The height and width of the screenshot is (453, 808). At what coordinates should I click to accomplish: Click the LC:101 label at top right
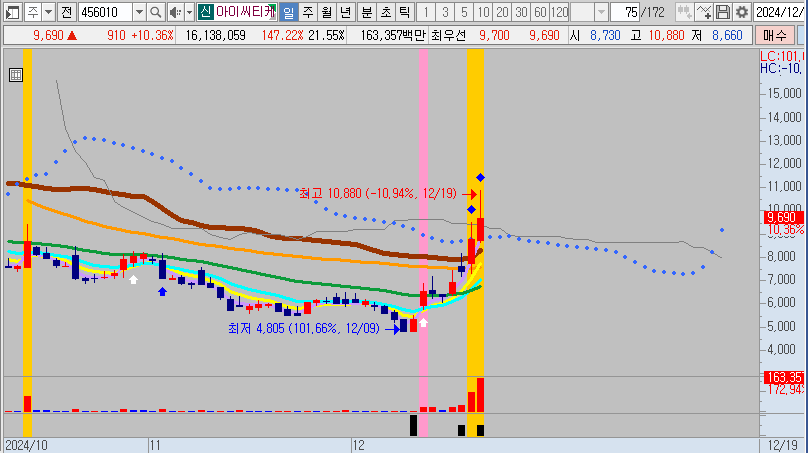[782, 56]
